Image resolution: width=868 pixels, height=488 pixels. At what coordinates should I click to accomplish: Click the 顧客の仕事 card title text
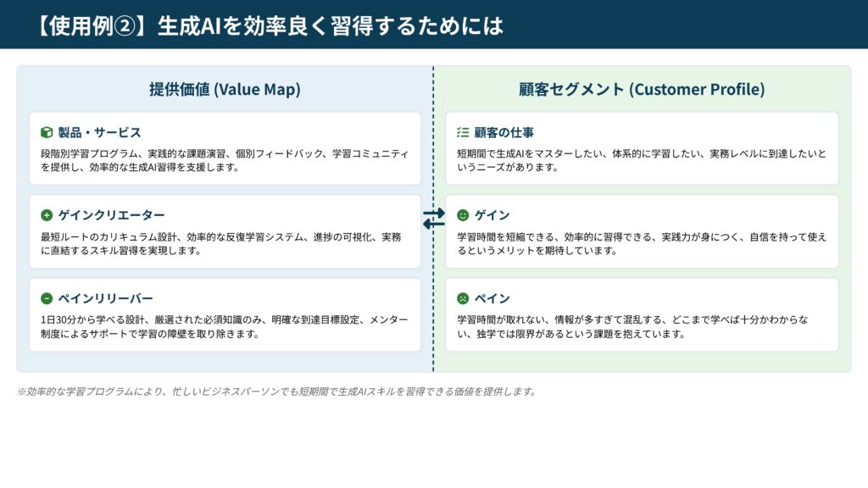[x=504, y=133]
